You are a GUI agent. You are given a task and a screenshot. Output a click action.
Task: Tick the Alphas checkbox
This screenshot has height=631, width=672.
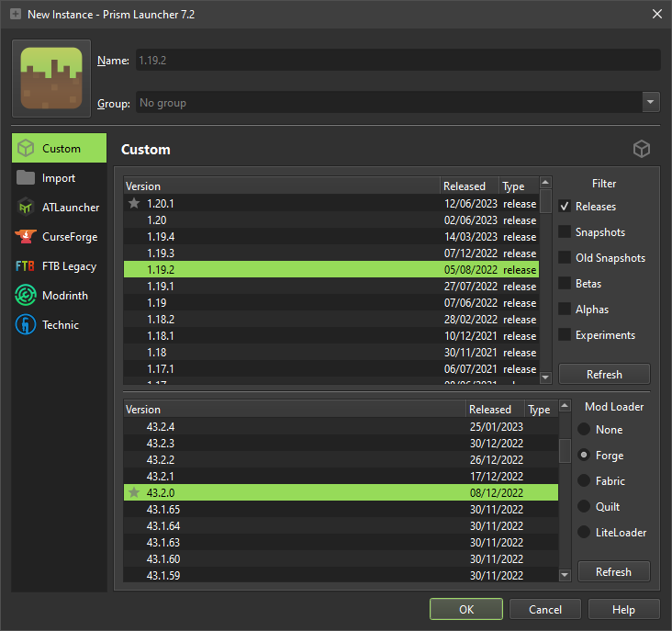pos(565,309)
